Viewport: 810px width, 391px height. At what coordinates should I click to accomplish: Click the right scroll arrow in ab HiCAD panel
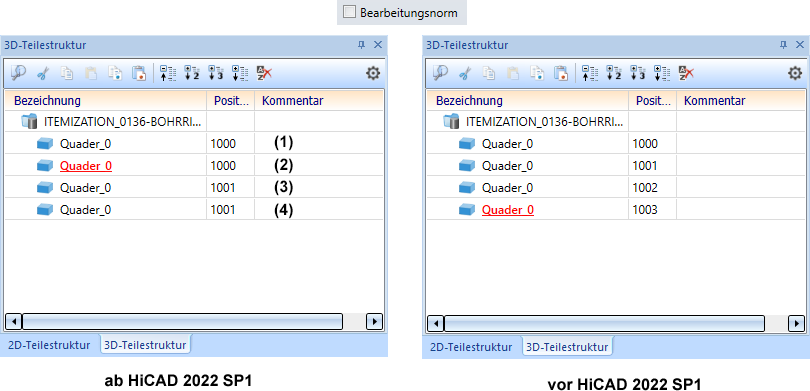point(374,321)
